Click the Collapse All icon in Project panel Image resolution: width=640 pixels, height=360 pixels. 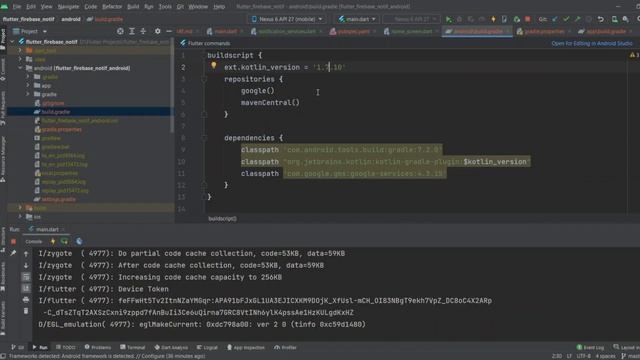(x=143, y=31)
